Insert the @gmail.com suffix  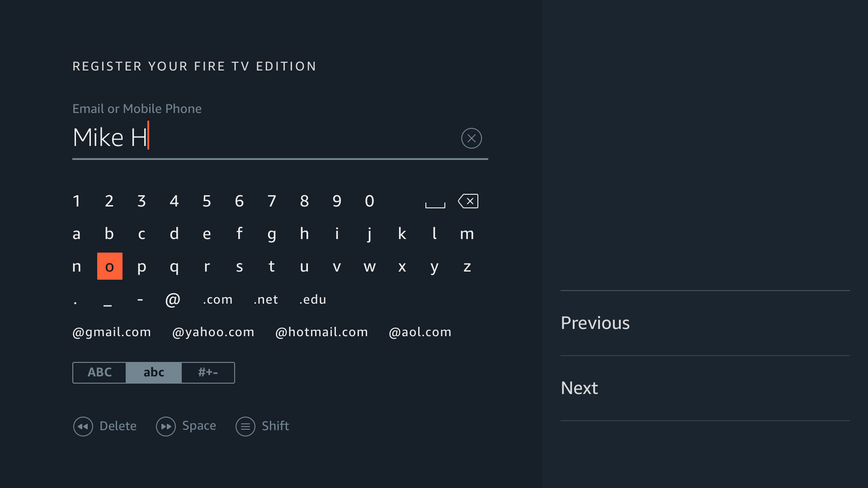point(112,332)
